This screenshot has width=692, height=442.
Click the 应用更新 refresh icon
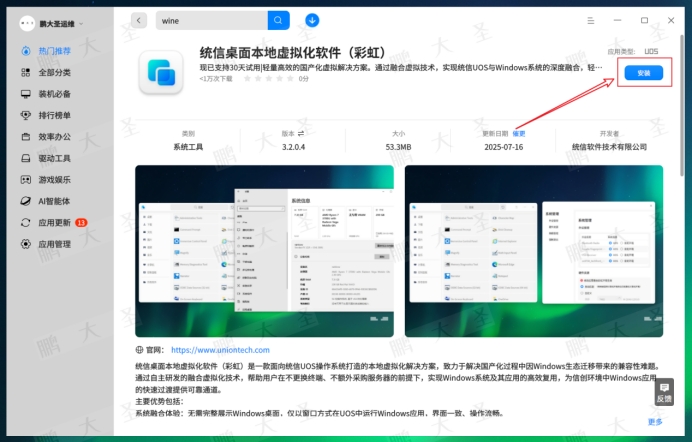[26, 223]
